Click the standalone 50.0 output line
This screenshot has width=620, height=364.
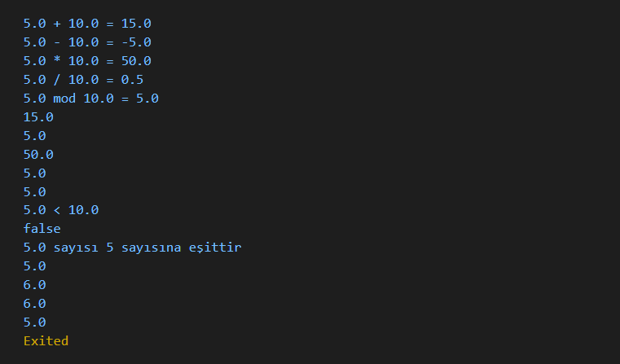coord(38,155)
